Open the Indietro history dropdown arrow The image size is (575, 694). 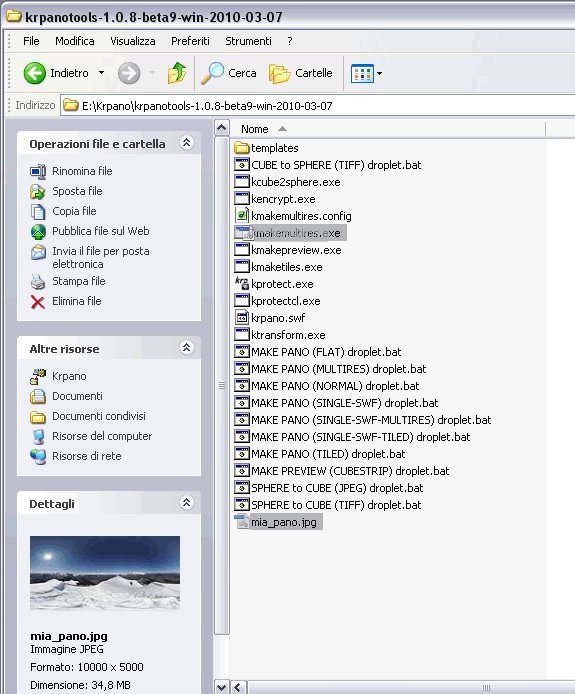101,73
